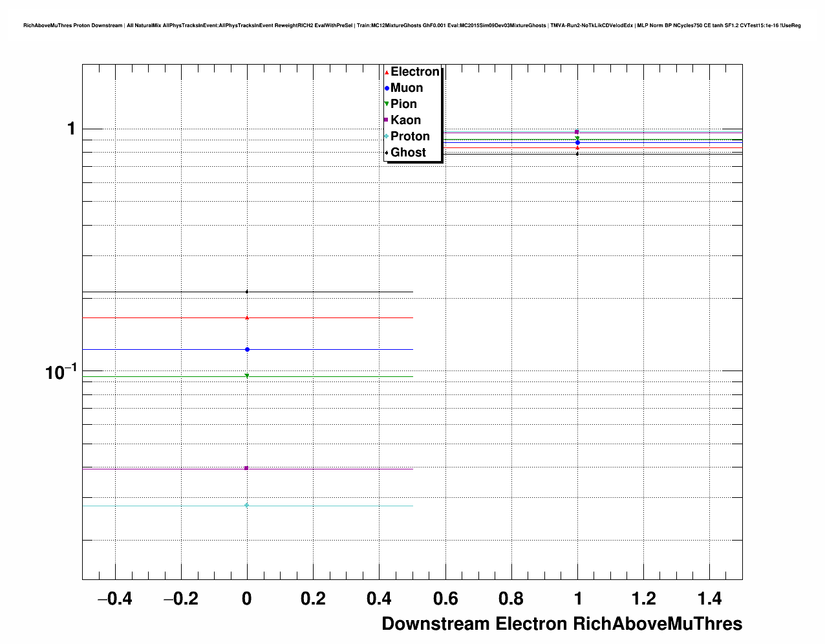Click the green Pion data point at x=0
This screenshot has width=825, height=644.
247,376
